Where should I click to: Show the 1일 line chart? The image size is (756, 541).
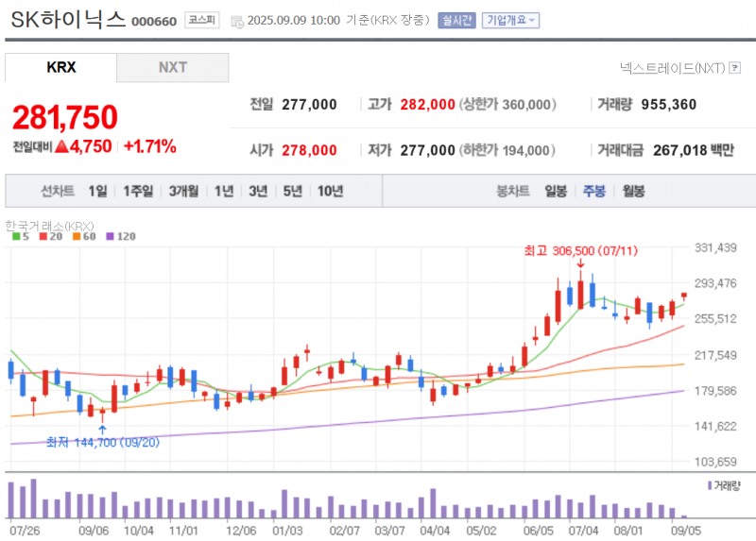(97, 191)
